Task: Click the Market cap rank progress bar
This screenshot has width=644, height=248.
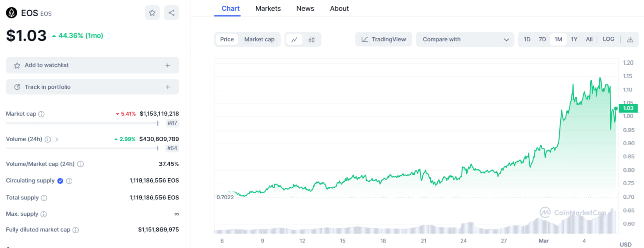Action: coord(82,123)
